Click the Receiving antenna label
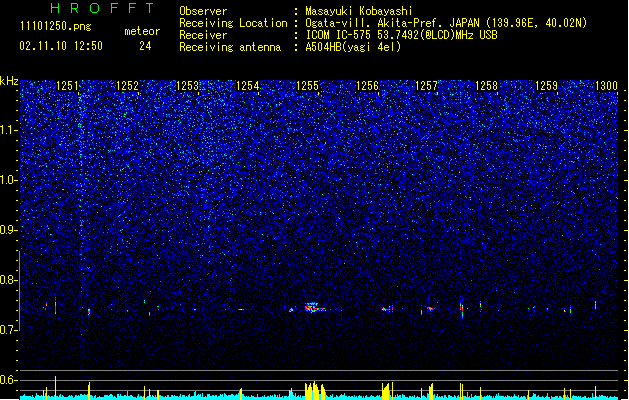Image resolution: width=629 pixels, height=400 pixels. (230, 47)
